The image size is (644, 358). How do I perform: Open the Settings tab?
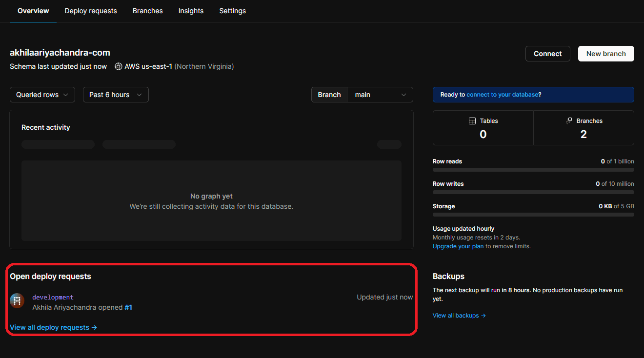point(233,11)
